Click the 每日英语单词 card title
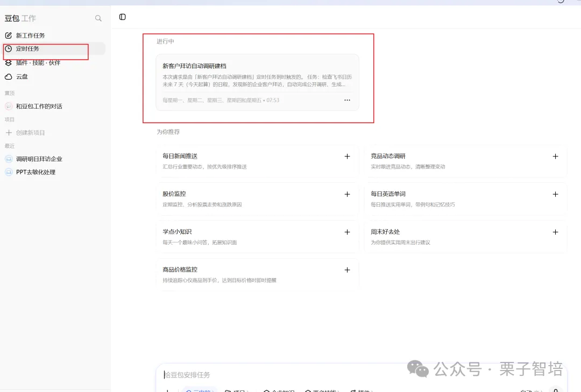The image size is (581, 392). point(388,194)
